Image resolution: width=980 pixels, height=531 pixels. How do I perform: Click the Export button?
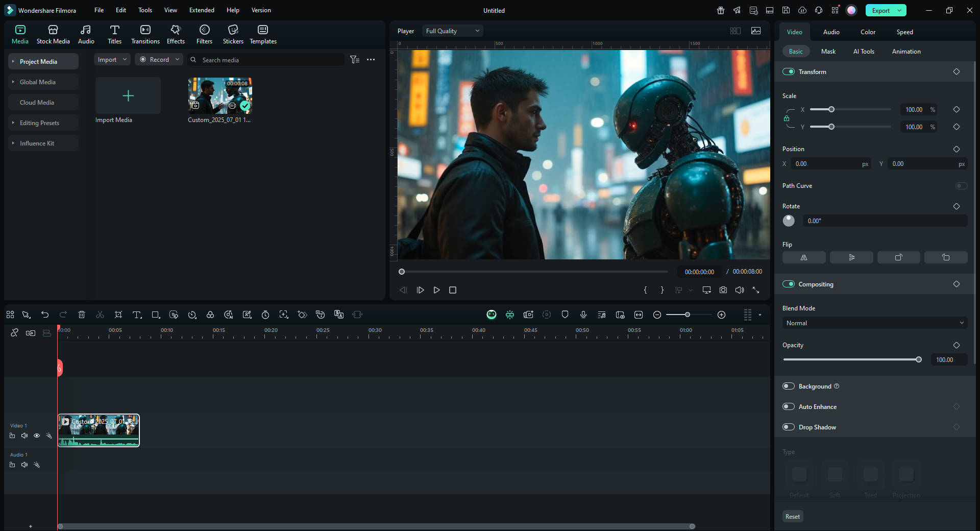pyautogui.click(x=880, y=10)
